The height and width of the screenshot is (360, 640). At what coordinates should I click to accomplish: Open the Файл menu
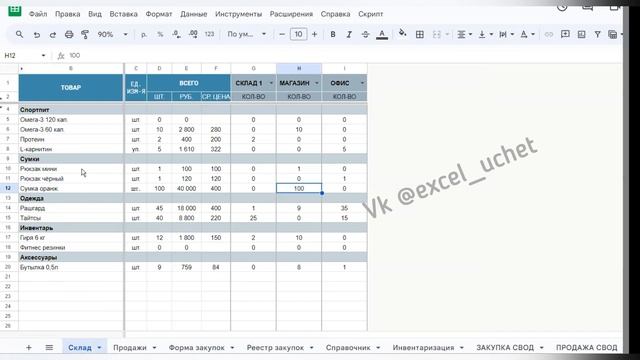38,14
